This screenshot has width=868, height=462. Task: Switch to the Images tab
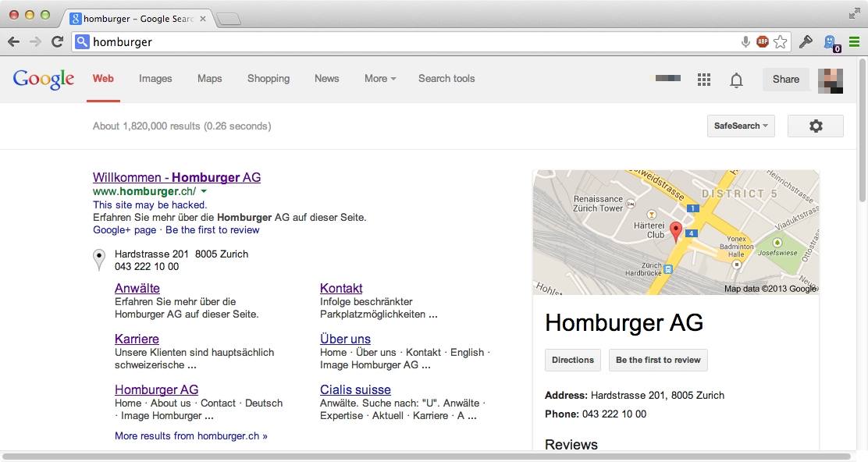pos(155,79)
